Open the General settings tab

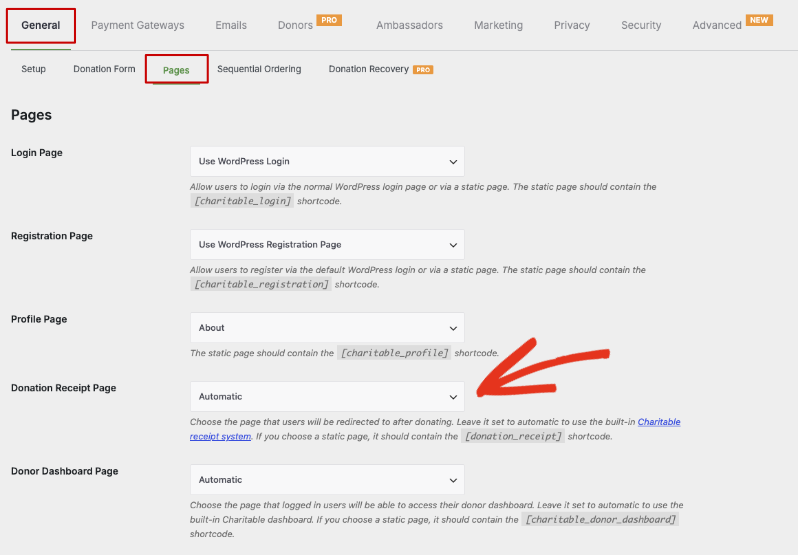(41, 25)
